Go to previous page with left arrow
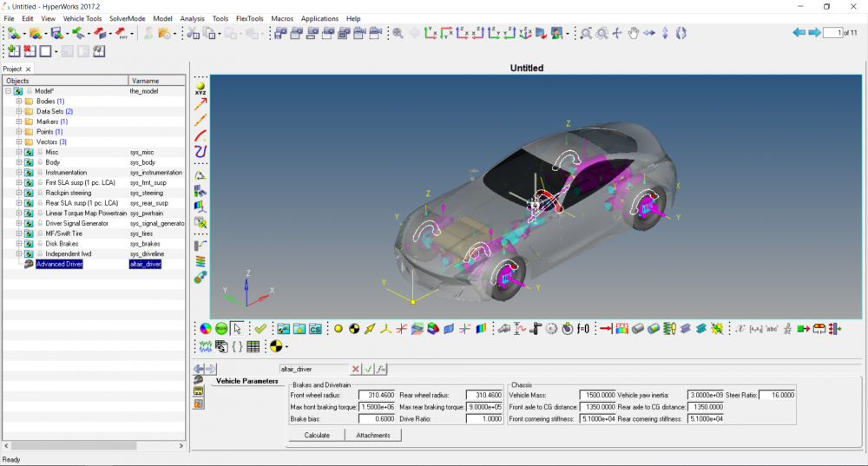The image size is (868, 466). click(x=799, y=33)
